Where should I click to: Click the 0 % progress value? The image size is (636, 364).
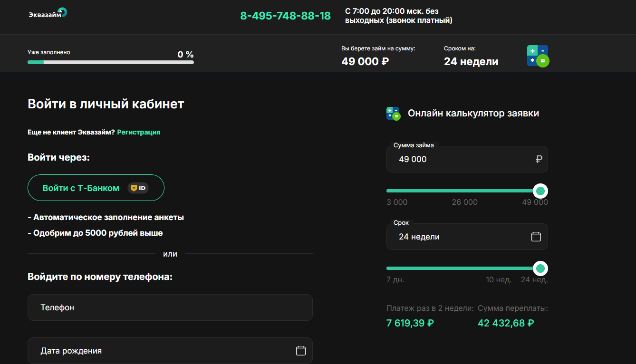click(185, 54)
